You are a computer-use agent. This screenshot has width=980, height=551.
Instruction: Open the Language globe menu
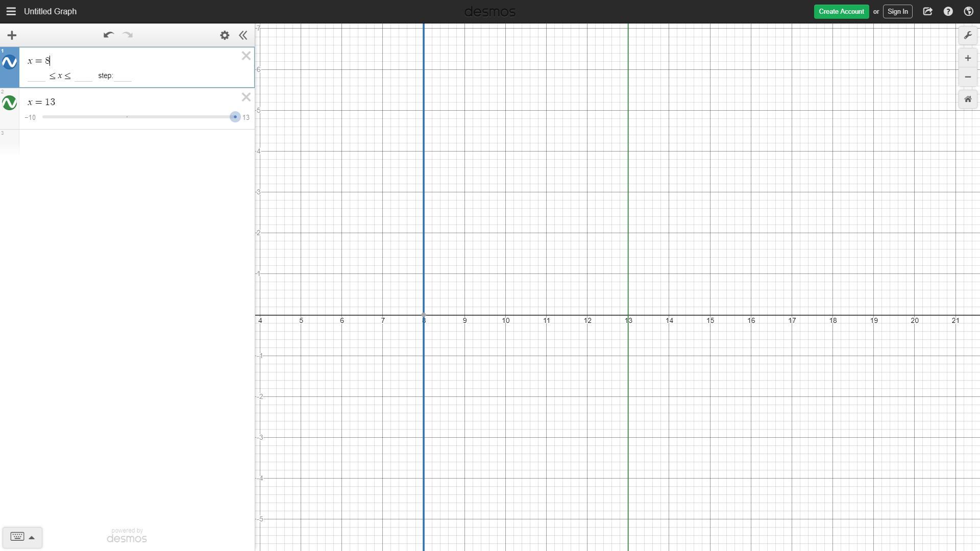(968, 11)
